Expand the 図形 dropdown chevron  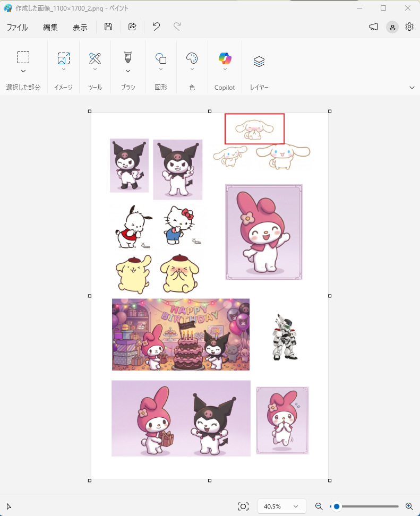pos(161,69)
